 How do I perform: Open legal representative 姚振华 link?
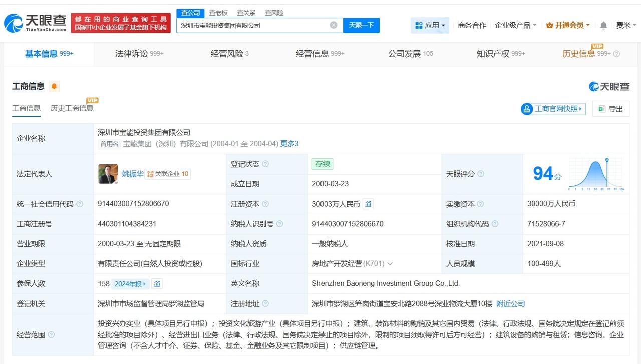click(x=133, y=174)
